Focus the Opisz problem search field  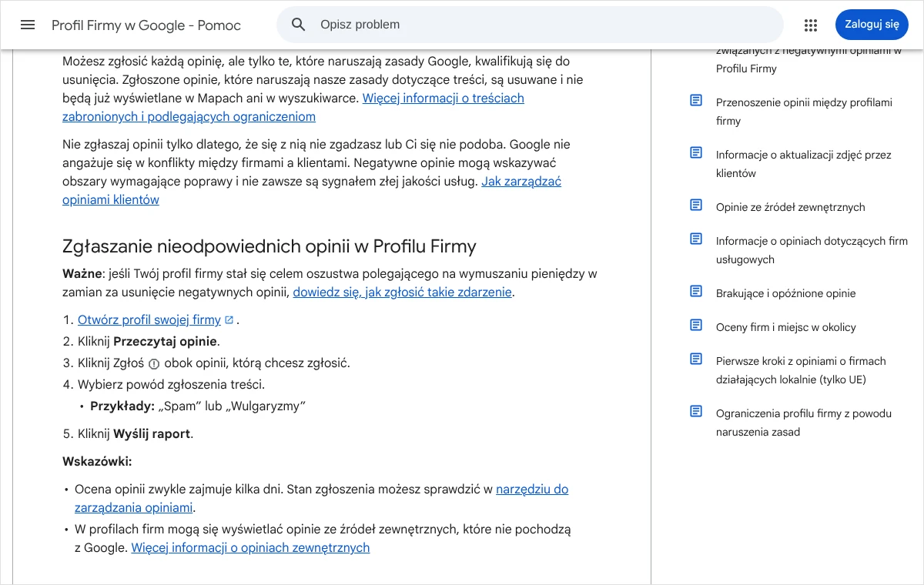click(x=530, y=25)
